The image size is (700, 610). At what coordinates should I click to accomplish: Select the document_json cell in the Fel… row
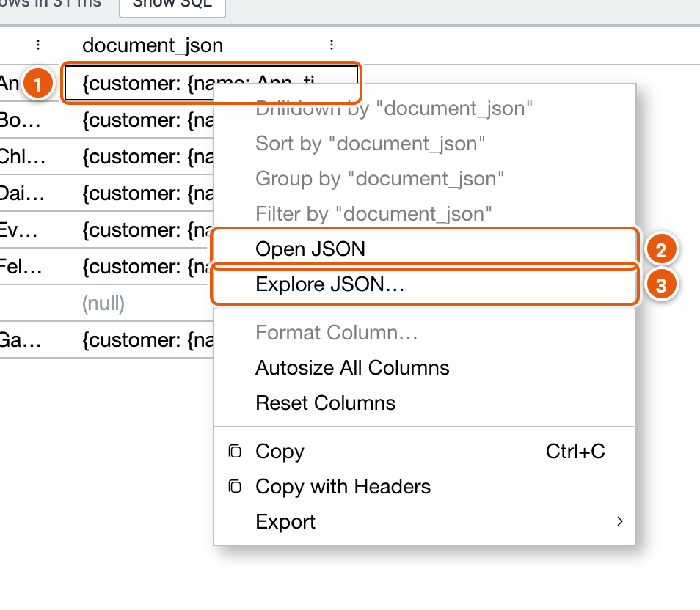click(139, 266)
